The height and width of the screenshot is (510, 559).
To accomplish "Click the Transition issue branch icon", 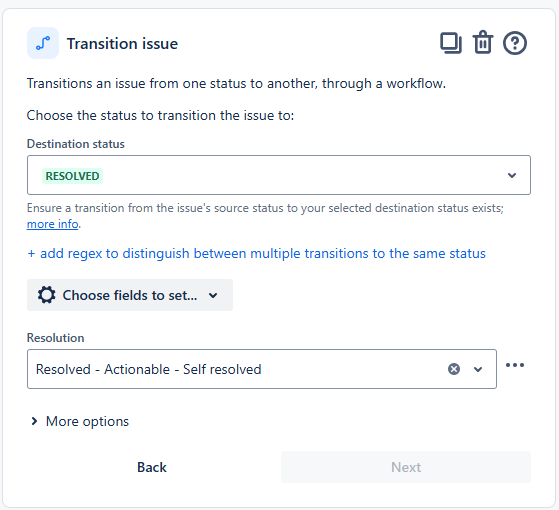I will tap(43, 43).
